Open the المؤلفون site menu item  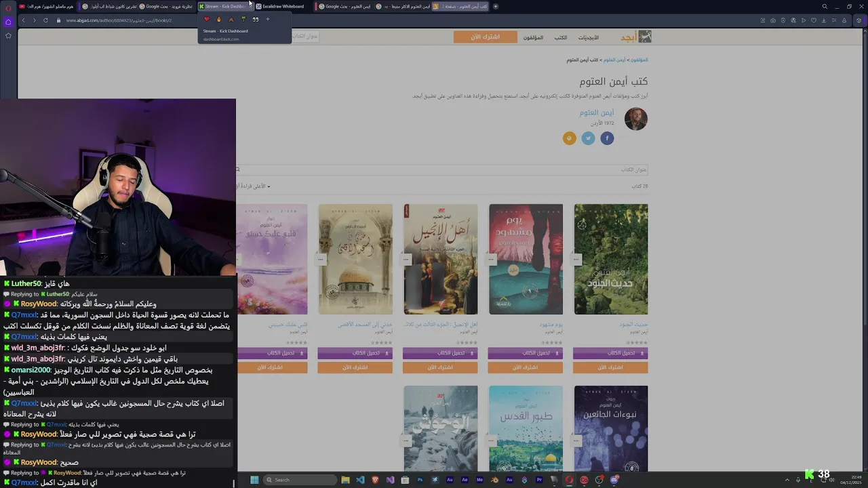click(533, 38)
